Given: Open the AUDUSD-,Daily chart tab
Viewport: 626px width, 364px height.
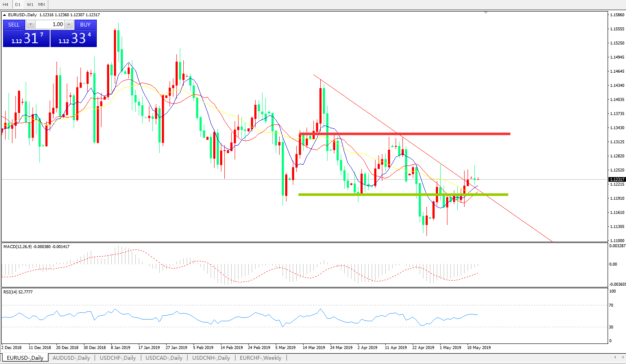Looking at the screenshot, I should 71,358.
